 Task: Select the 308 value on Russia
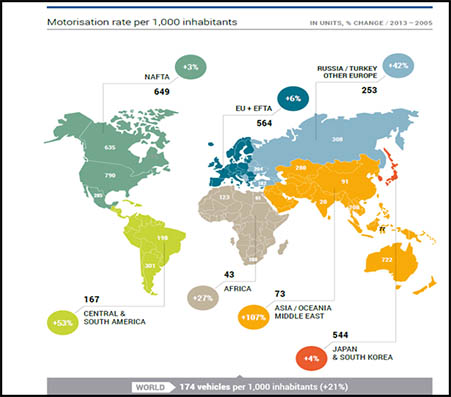point(337,139)
